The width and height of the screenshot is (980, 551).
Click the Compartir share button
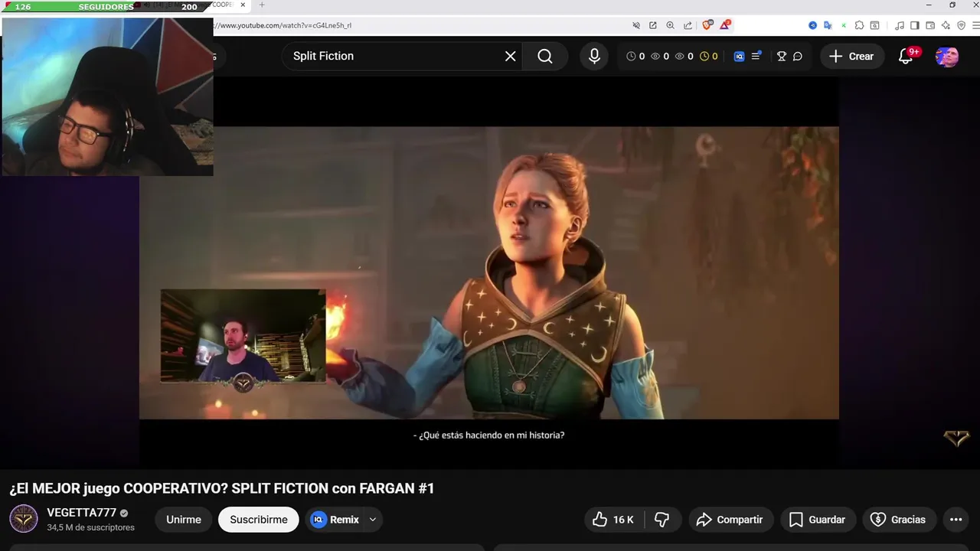click(x=730, y=520)
